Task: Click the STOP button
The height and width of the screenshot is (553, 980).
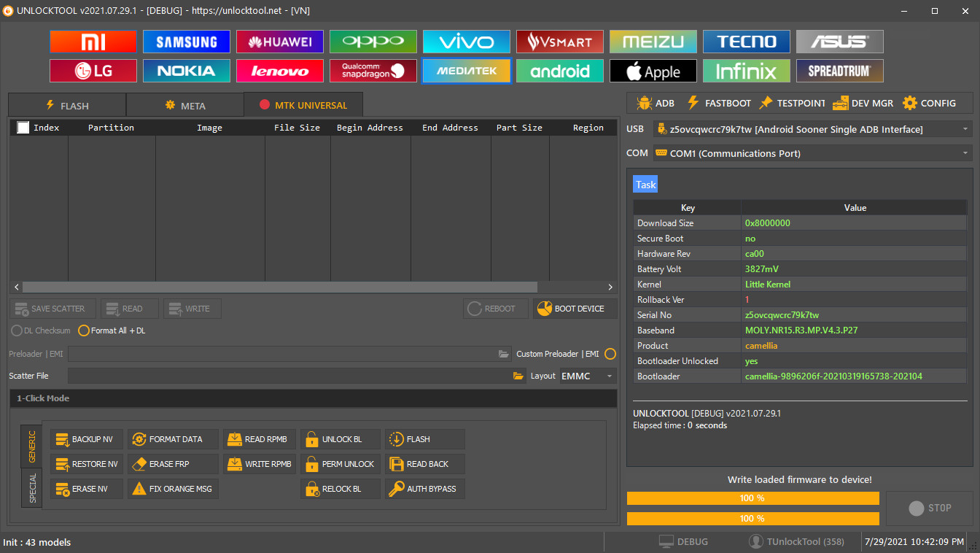Action: click(x=930, y=508)
